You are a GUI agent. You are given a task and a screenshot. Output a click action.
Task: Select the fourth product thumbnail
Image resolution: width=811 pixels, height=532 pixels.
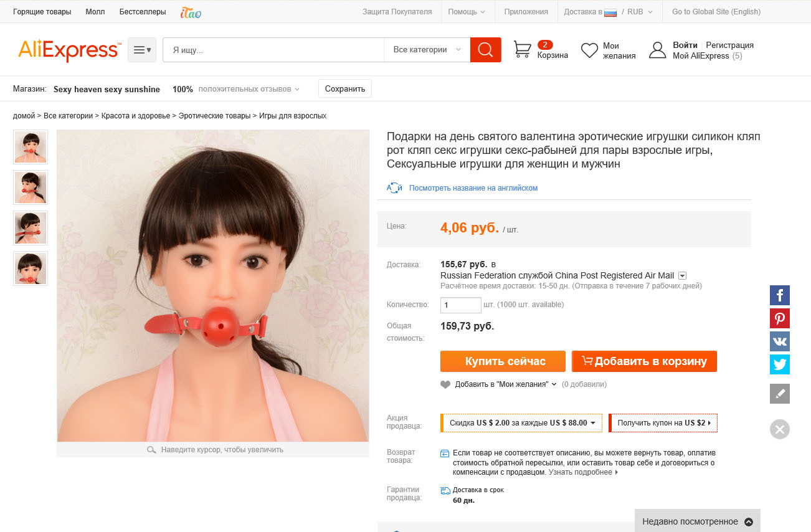[x=31, y=268]
